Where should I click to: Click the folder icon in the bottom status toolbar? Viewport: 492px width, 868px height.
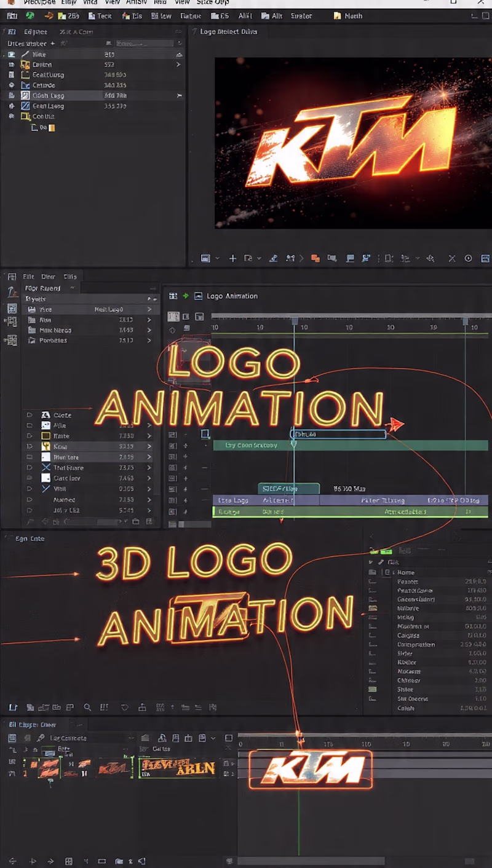[x=119, y=861]
